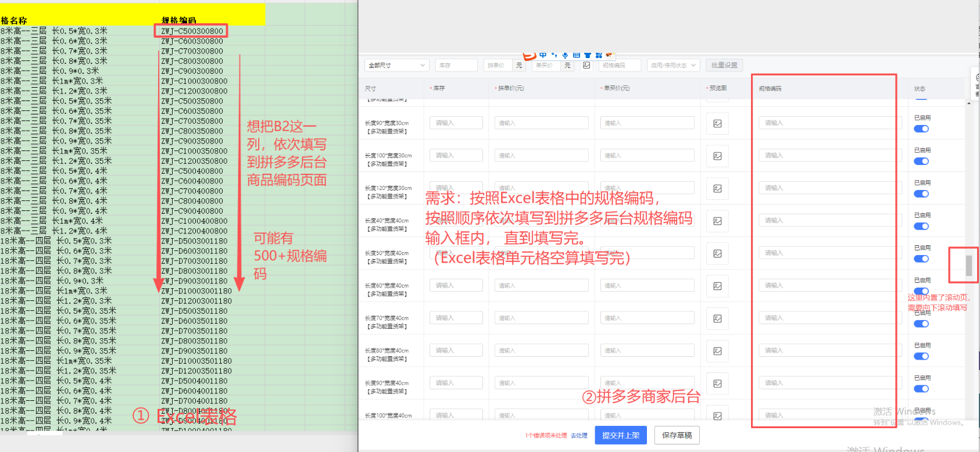Click the 保存草稿 button

point(677,435)
